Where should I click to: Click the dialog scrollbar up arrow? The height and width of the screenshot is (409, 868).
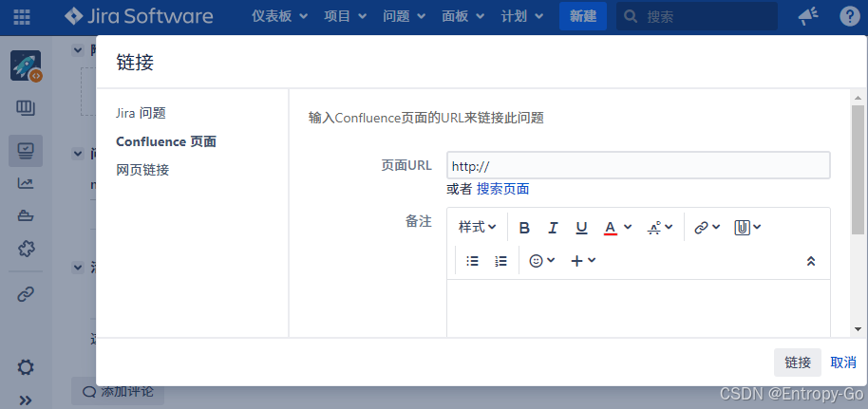(x=859, y=98)
